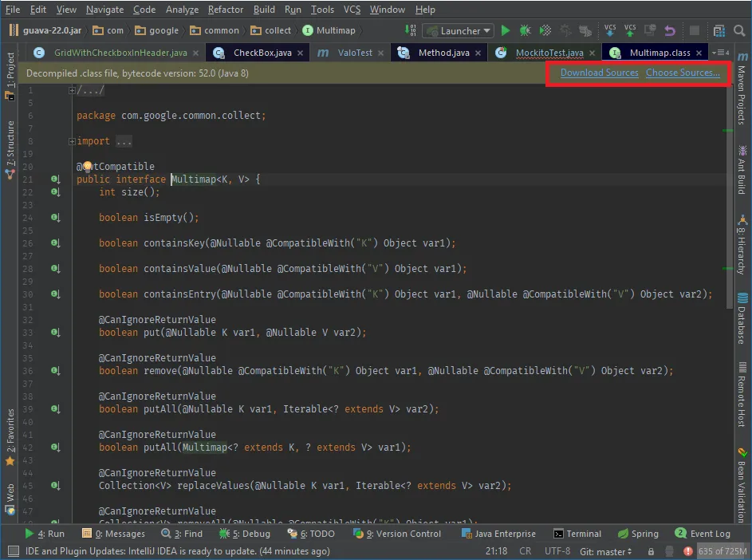This screenshot has height=560, width=752.
Task: Click the memory usage indicator 635 of 725M
Action: (x=722, y=551)
